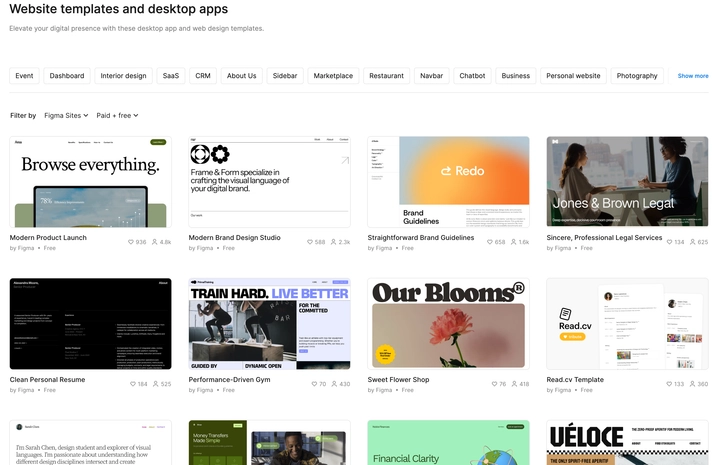Click the users icon on Modern Product Launch

point(155,242)
